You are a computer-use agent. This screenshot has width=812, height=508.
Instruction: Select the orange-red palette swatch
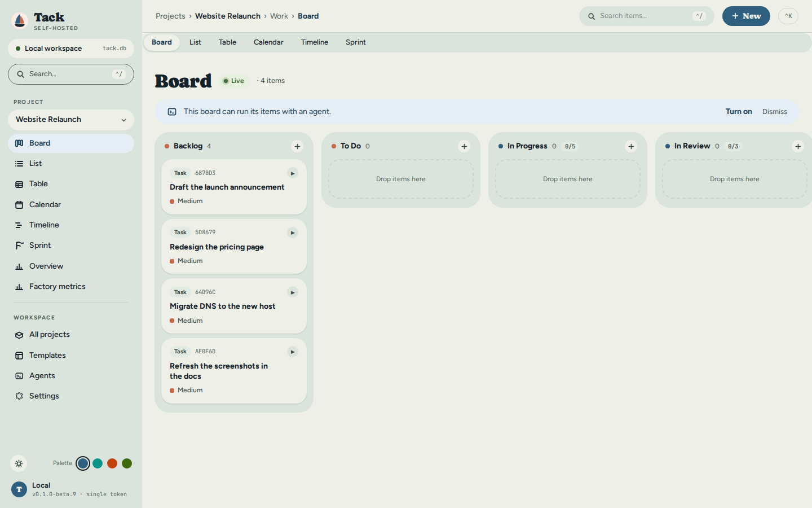112,463
